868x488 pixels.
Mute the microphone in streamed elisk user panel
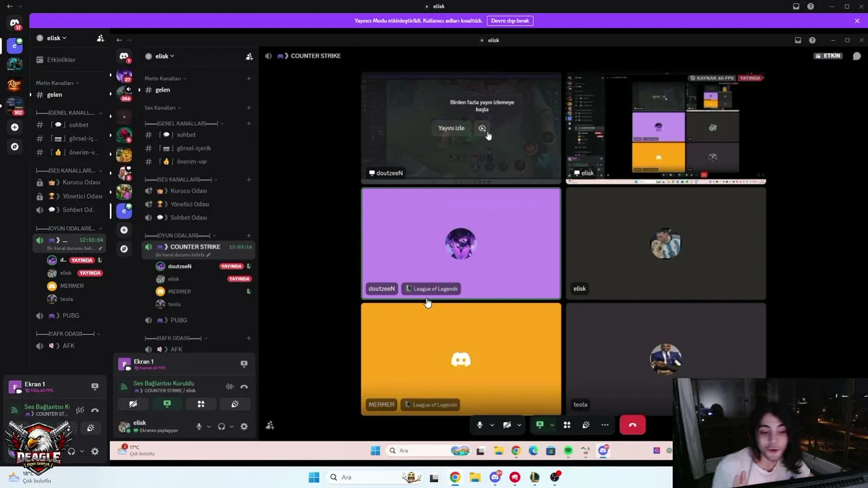click(199, 426)
